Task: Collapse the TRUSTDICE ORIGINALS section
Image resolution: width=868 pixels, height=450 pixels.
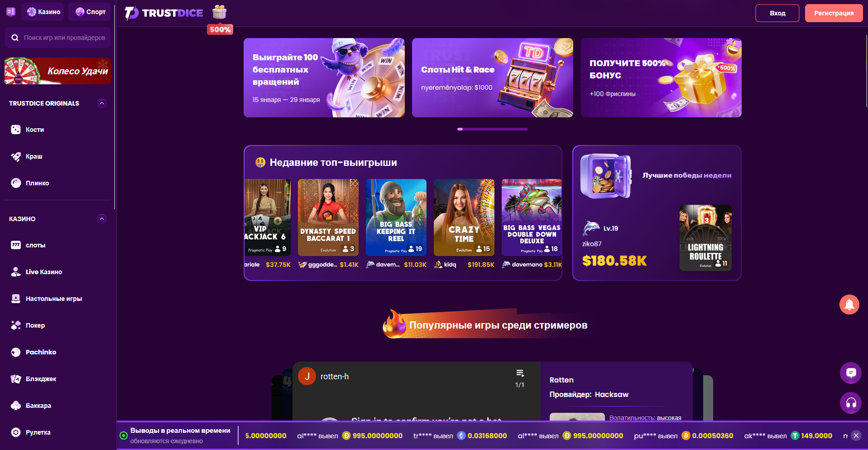Action: [x=102, y=103]
